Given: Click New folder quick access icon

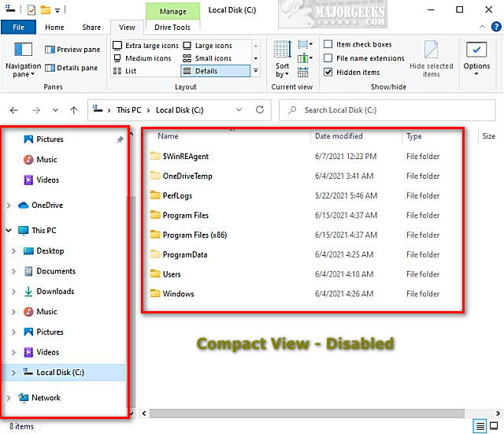Looking at the screenshot, I should tap(46, 10).
